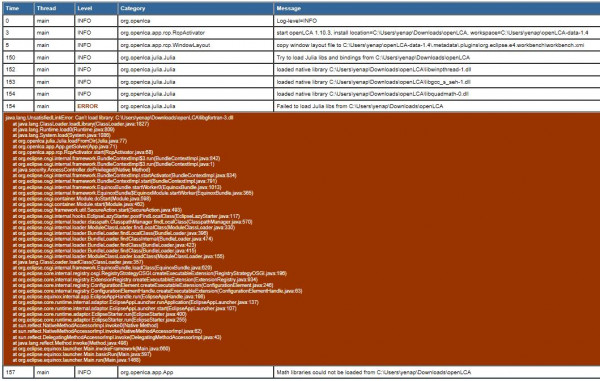
Task: Click stack line EquinoxBundle.startWorker0
Action: point(117,187)
